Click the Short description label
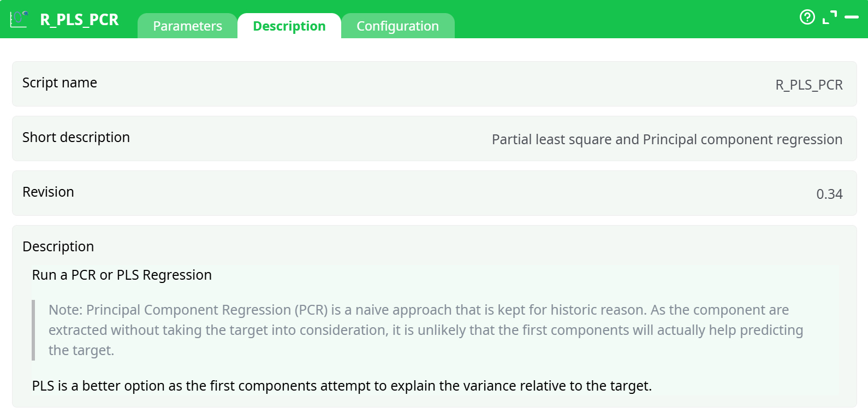868x419 pixels. [x=76, y=137]
